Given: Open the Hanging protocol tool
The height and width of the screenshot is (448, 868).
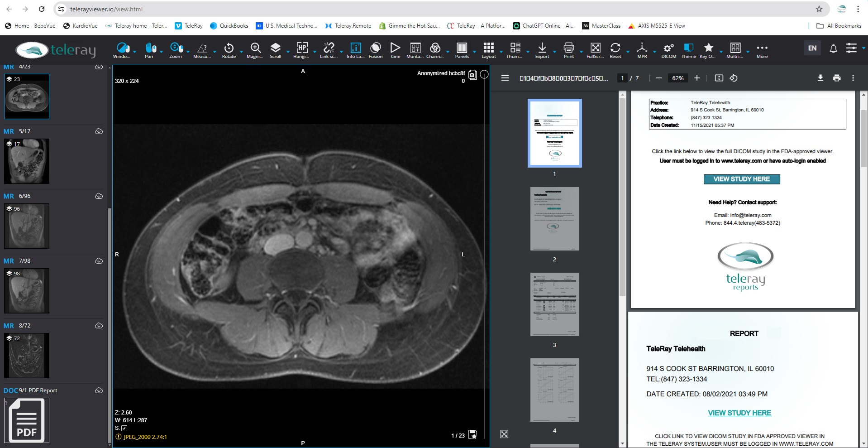Looking at the screenshot, I should pyautogui.click(x=301, y=50).
